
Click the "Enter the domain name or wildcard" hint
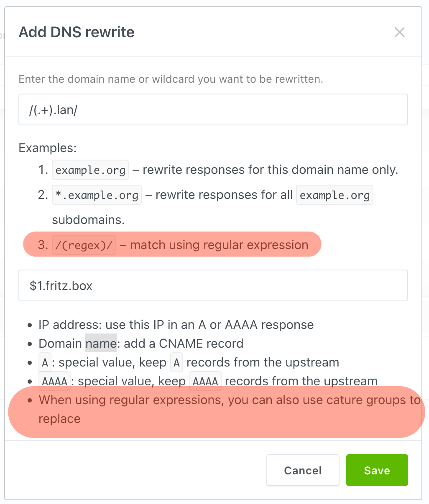coord(171,79)
